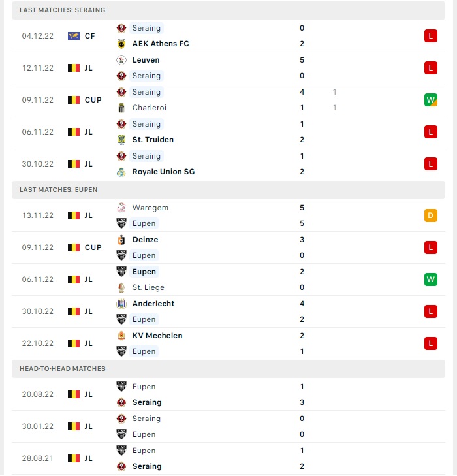Click the Charleroi club crest icon

[121, 108]
